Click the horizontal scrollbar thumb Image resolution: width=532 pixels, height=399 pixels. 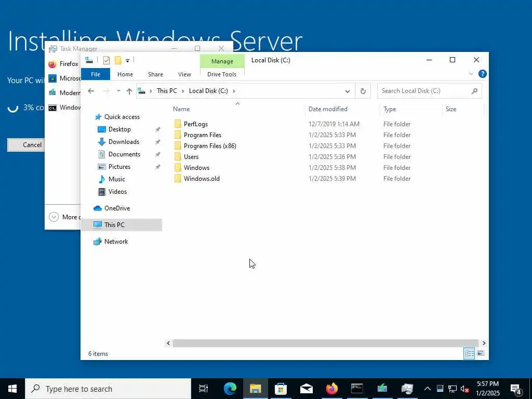tap(326, 343)
